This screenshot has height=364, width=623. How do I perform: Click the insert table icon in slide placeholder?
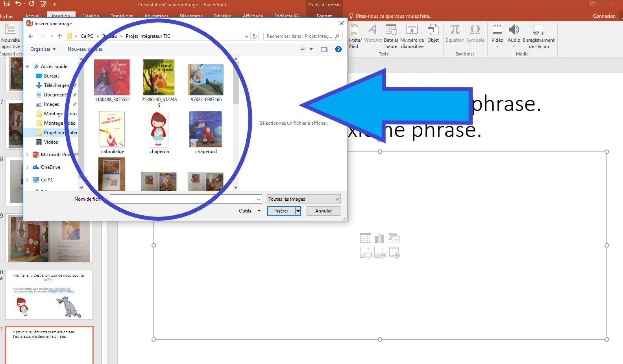pos(366,238)
